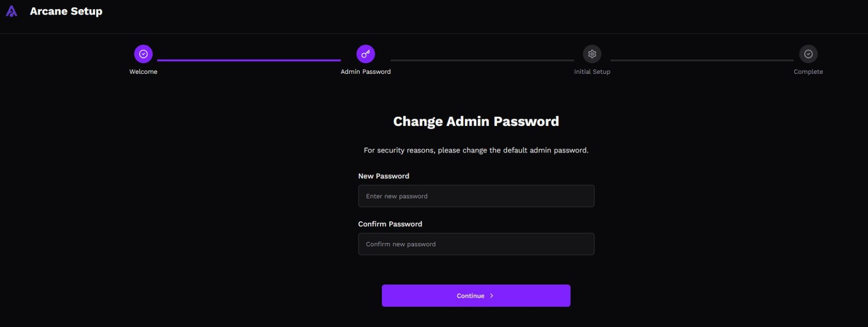Click the New Password field label
The width and height of the screenshot is (868, 327).
[x=383, y=176]
